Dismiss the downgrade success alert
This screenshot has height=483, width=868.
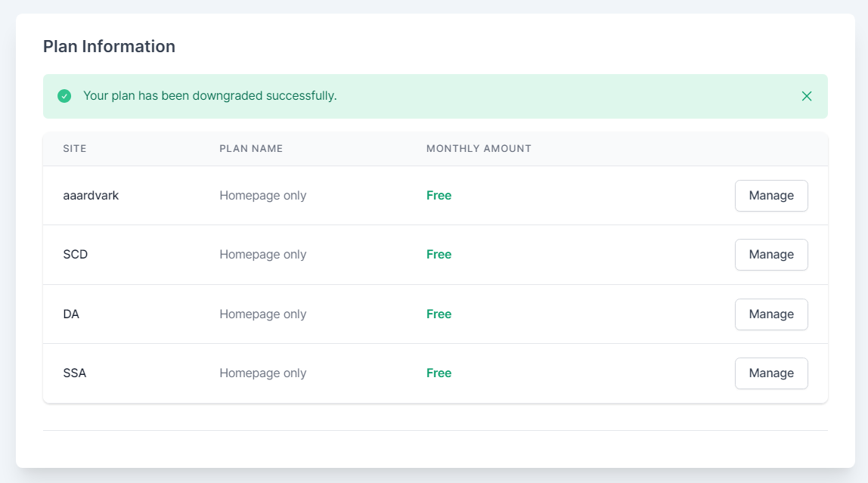coord(807,96)
